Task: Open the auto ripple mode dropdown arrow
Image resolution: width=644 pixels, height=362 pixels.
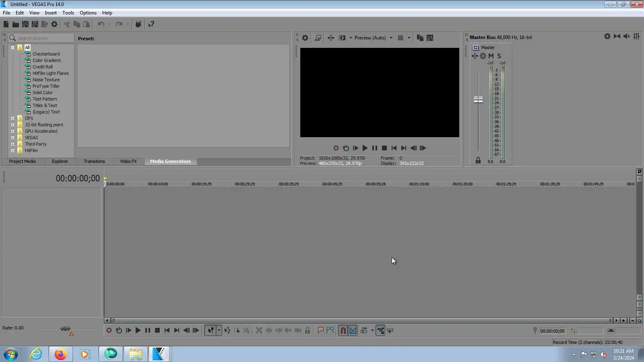Action: pos(372,331)
